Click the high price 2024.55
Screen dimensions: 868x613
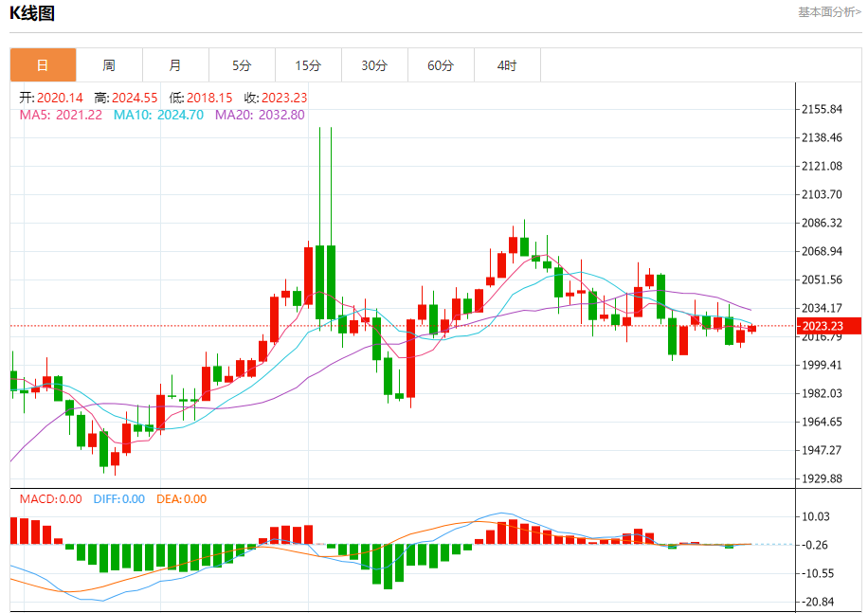click(135, 98)
